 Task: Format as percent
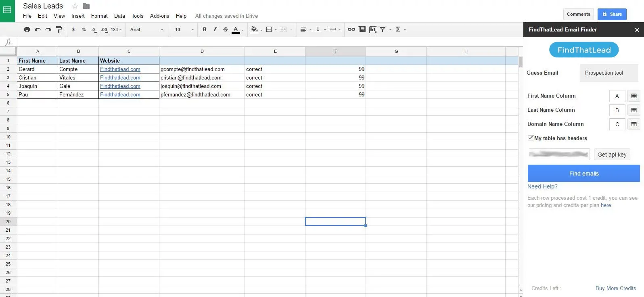point(84,29)
